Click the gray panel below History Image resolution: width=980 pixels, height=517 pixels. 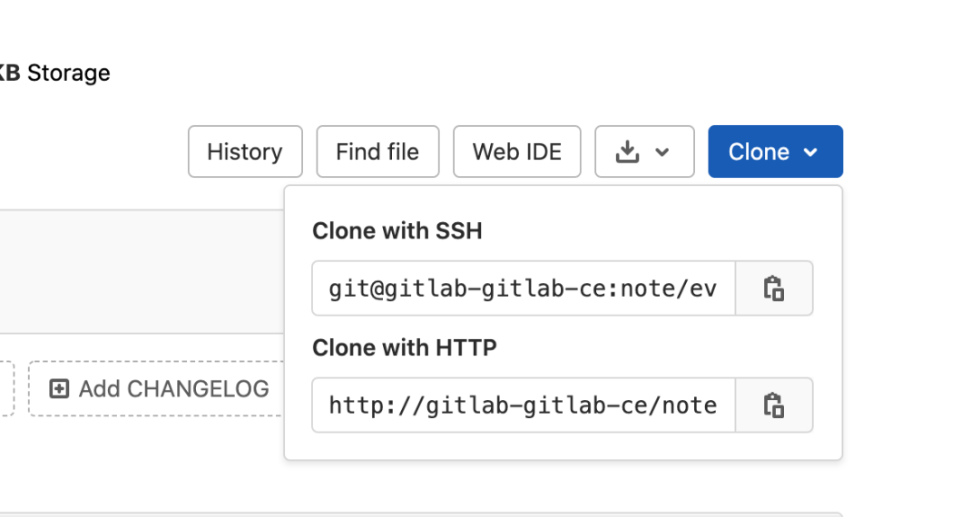point(136,272)
